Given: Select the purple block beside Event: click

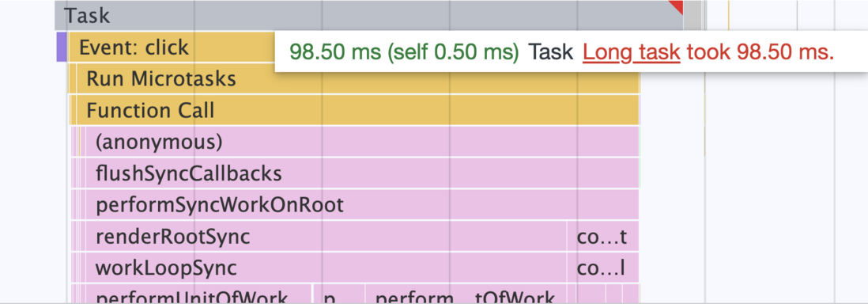Looking at the screenshot, I should pos(62,47).
